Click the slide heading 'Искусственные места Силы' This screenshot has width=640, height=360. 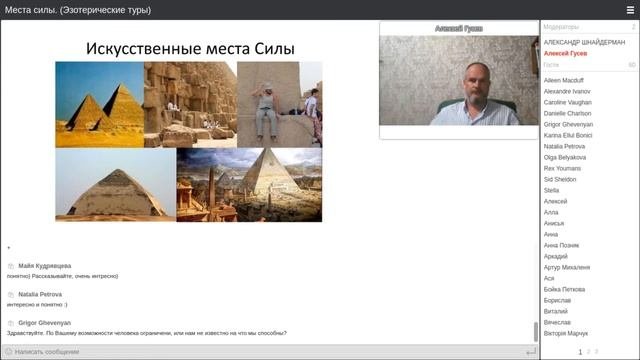click(190, 49)
